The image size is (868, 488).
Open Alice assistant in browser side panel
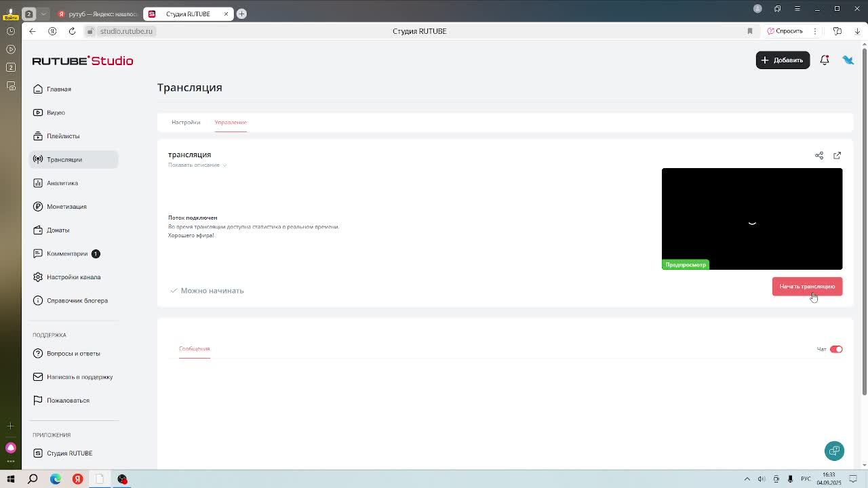(x=10, y=447)
